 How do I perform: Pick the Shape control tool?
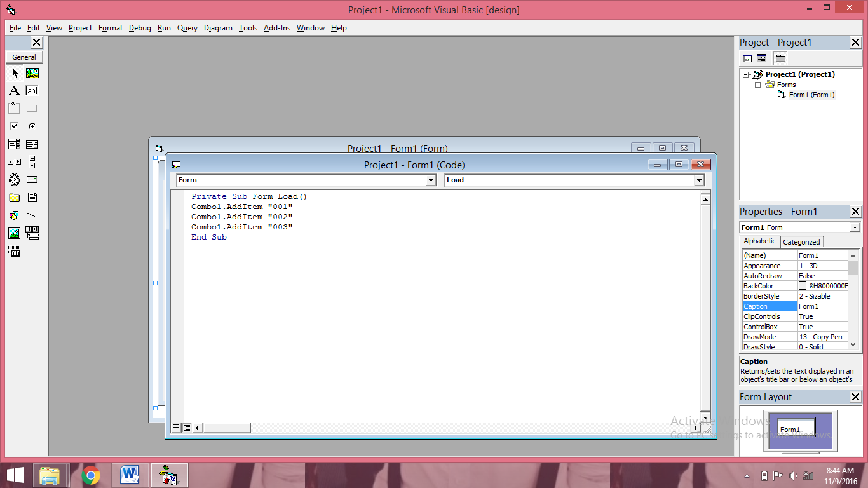coord(15,215)
